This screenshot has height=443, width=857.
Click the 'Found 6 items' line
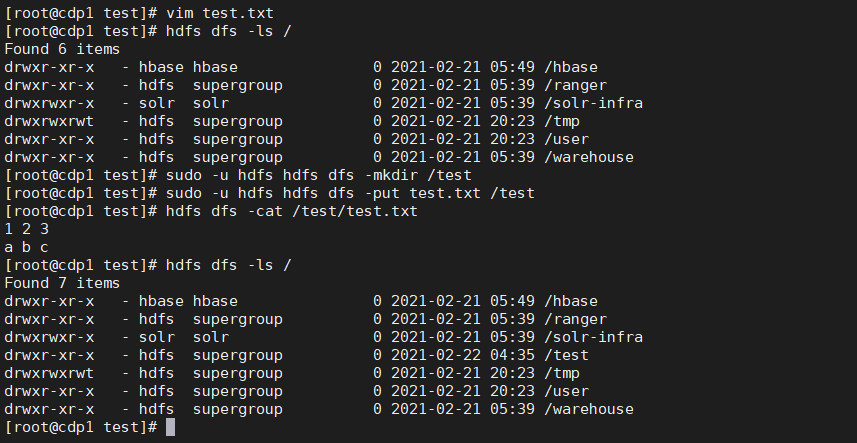pyautogui.click(x=62, y=49)
